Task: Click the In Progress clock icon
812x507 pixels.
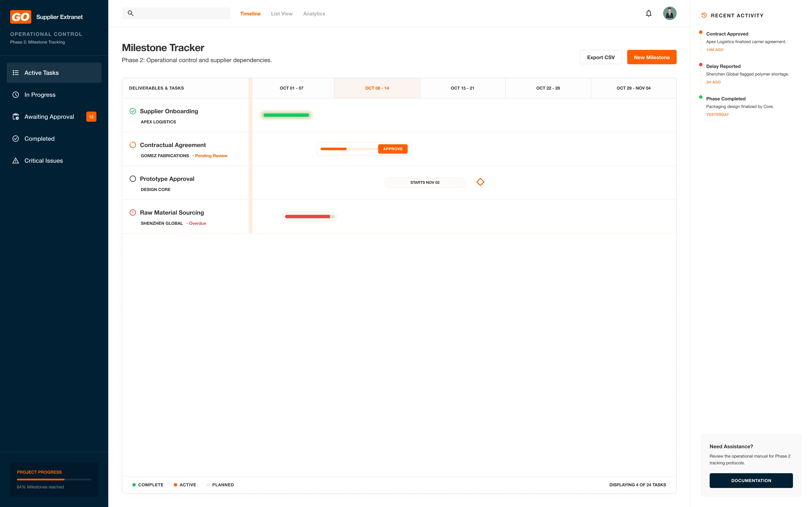Action: click(15, 95)
